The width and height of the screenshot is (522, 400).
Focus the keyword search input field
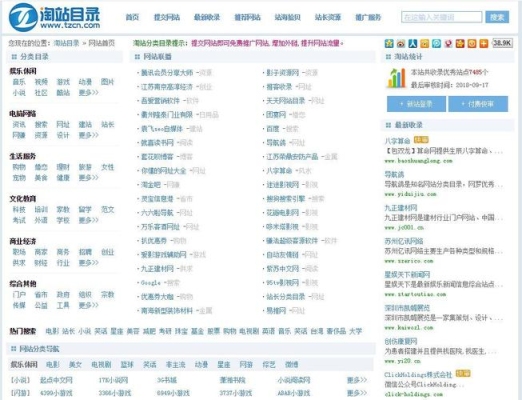tap(442, 17)
